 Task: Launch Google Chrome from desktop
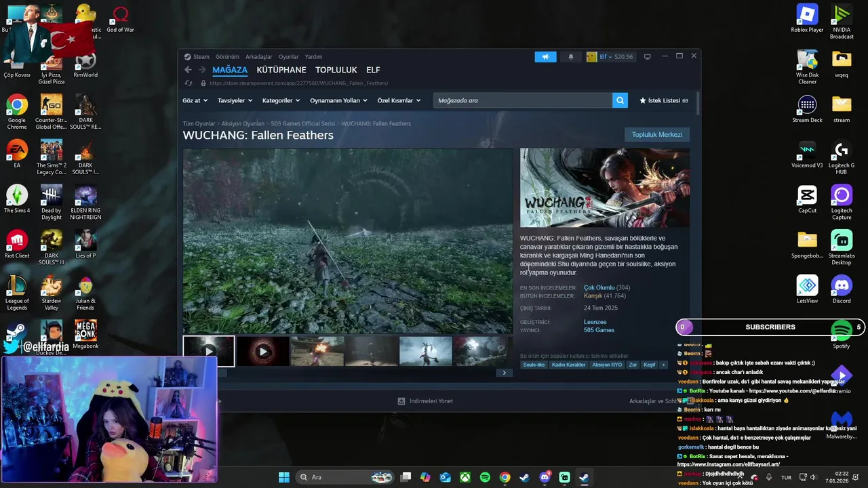(x=17, y=113)
